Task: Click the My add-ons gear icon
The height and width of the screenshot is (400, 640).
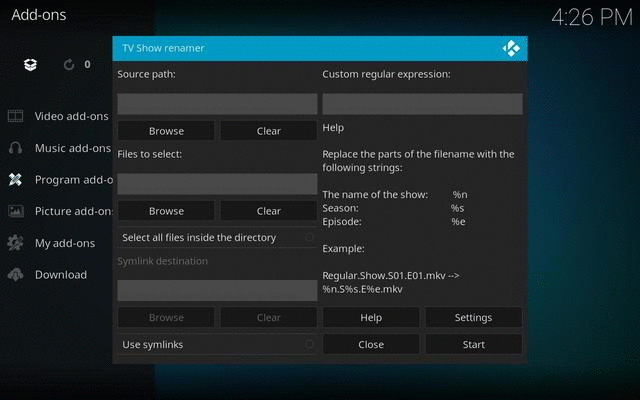Action: (16, 243)
